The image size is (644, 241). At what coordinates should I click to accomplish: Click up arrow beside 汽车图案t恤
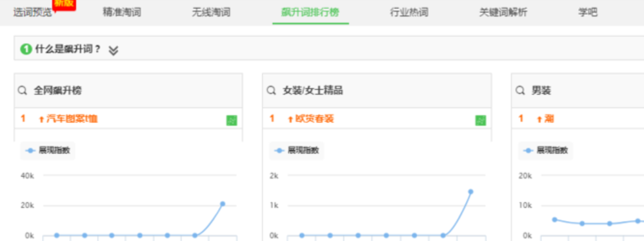tap(41, 119)
